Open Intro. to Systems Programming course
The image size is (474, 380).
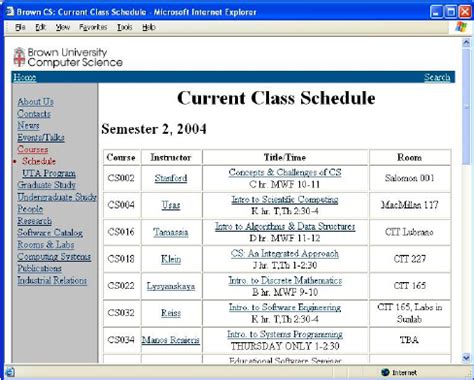(285, 334)
